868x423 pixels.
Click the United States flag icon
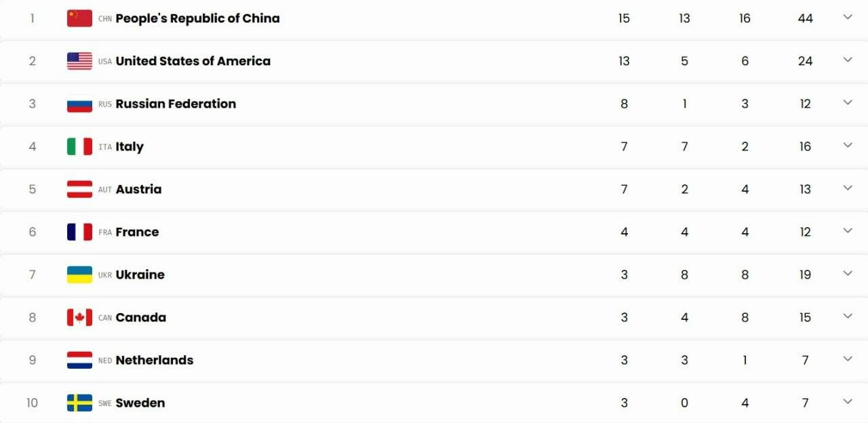(x=79, y=61)
